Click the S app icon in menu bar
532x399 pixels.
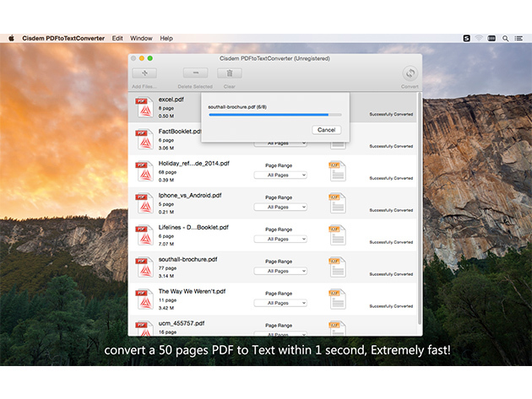pyautogui.click(x=466, y=38)
